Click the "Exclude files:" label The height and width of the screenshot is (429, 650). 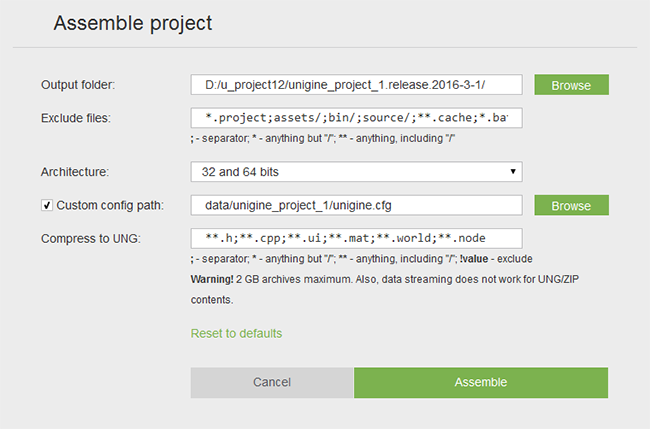tap(75, 119)
